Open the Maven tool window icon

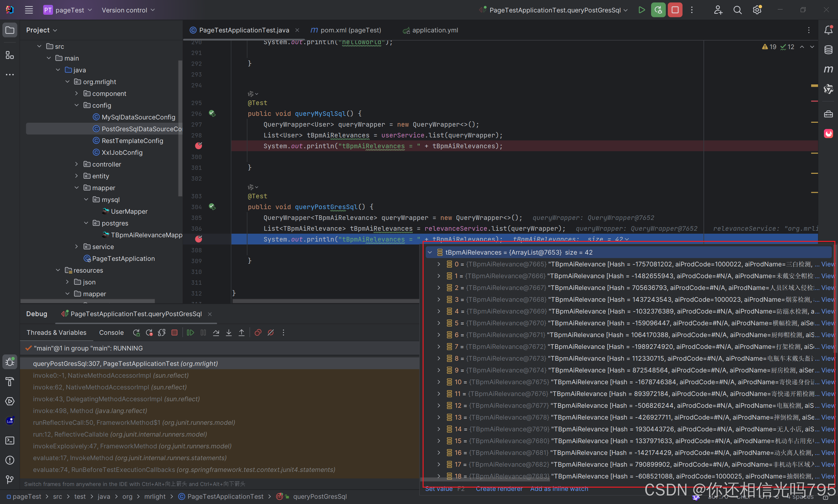(x=828, y=69)
